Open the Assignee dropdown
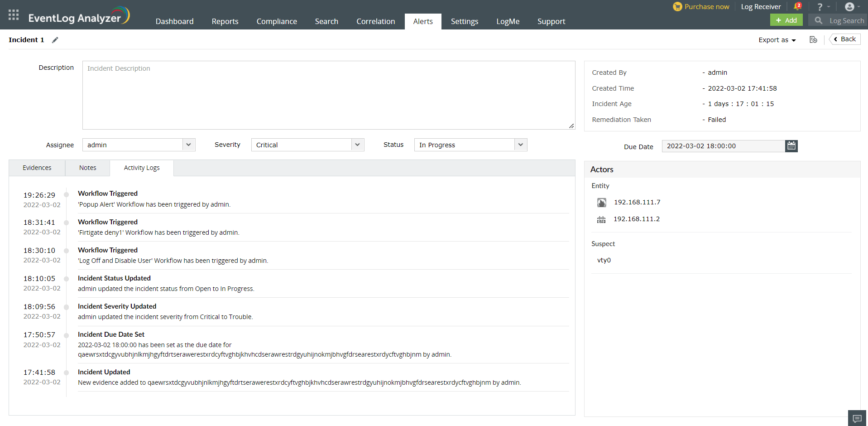868x426 pixels. [x=188, y=145]
